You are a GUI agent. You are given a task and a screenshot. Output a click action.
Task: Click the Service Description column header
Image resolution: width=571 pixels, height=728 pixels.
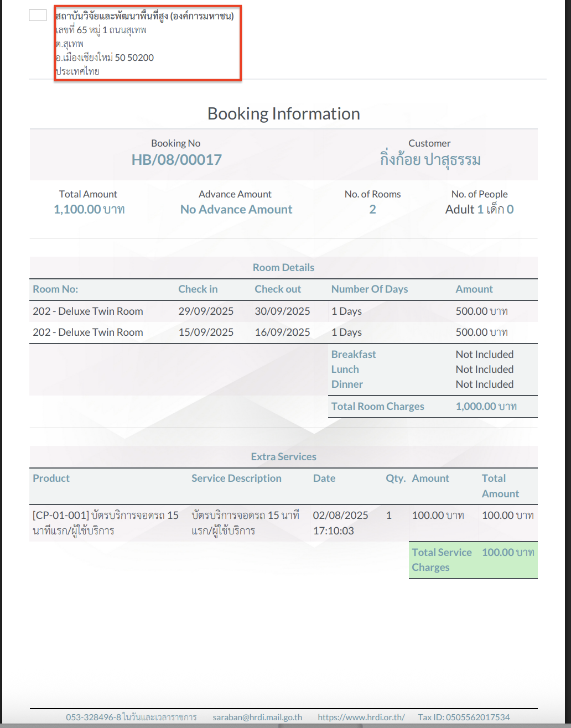(x=236, y=478)
